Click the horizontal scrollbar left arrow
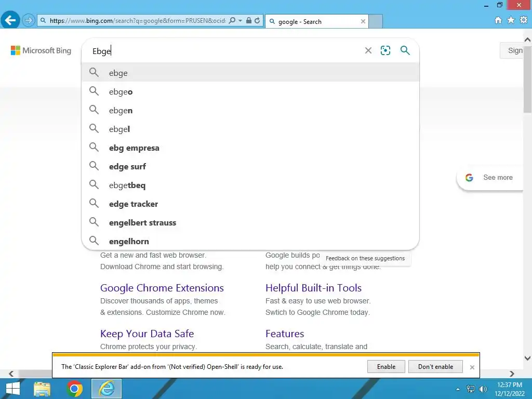532x399 pixels. [11, 374]
